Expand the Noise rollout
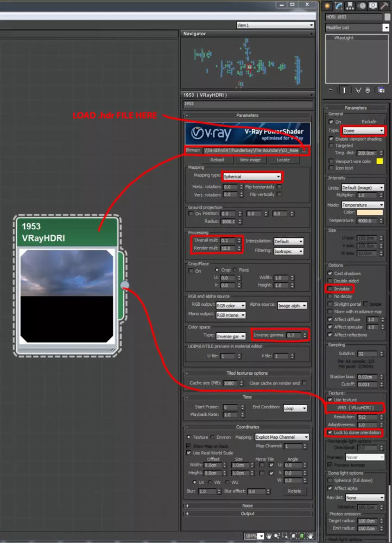392x543 pixels. [248, 506]
